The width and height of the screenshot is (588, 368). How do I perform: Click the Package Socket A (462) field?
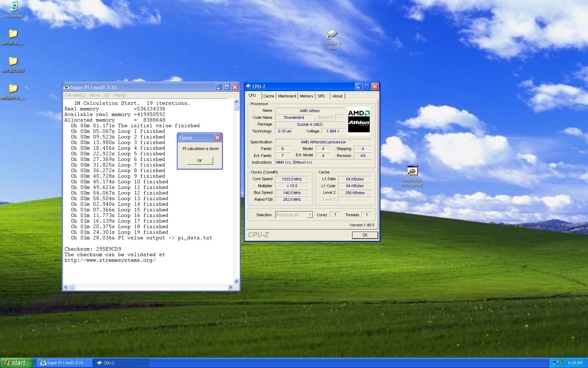pos(310,124)
